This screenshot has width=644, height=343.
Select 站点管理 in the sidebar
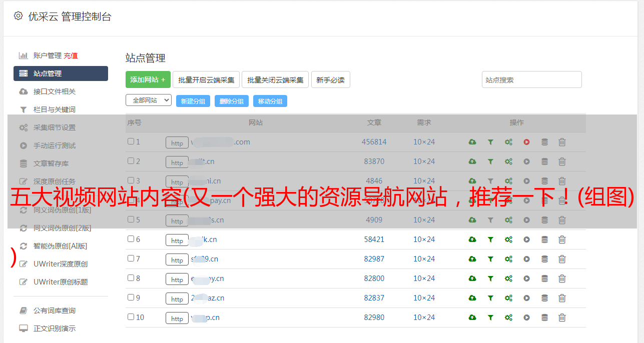tap(61, 73)
